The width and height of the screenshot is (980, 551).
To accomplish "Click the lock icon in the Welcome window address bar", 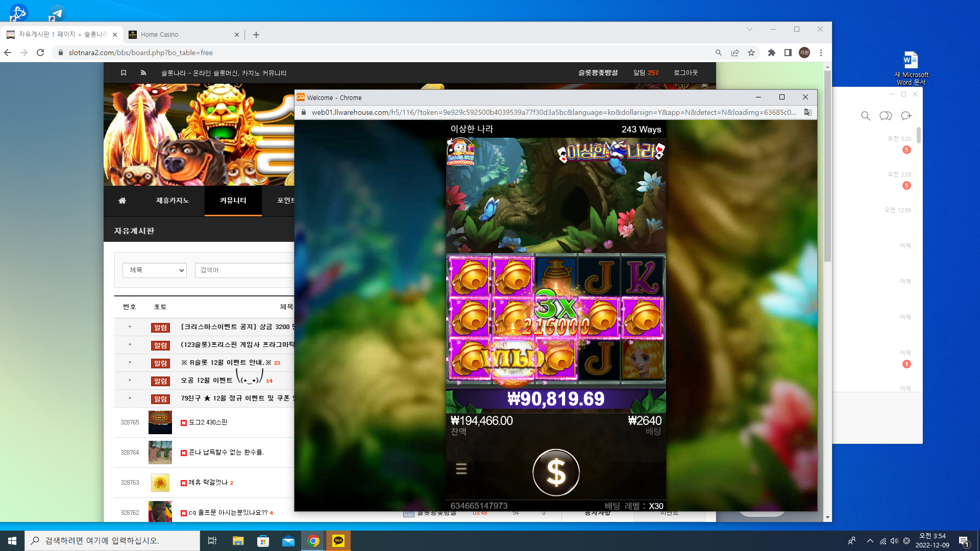I will coord(304,112).
